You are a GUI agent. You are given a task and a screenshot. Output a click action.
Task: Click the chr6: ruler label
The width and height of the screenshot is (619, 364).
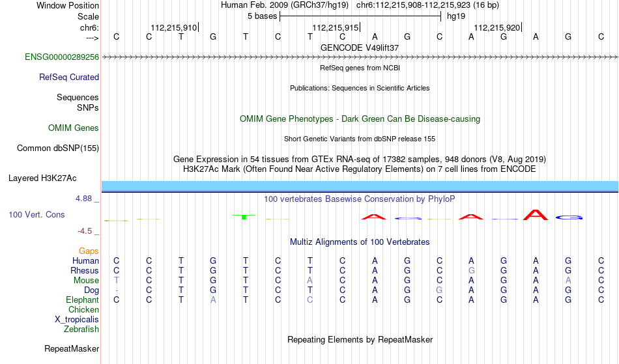[x=90, y=27]
